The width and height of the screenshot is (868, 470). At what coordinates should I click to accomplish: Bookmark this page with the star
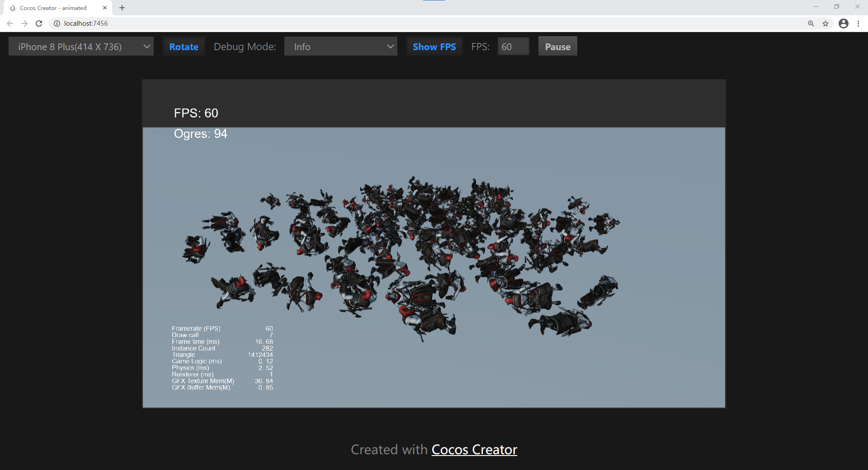(x=826, y=23)
